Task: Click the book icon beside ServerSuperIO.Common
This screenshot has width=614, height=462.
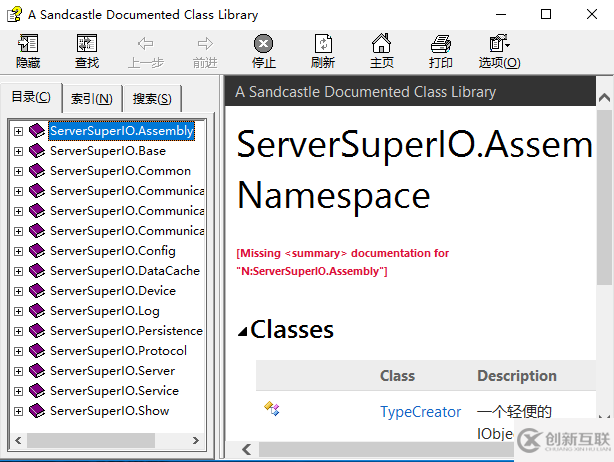Action: click(37, 171)
